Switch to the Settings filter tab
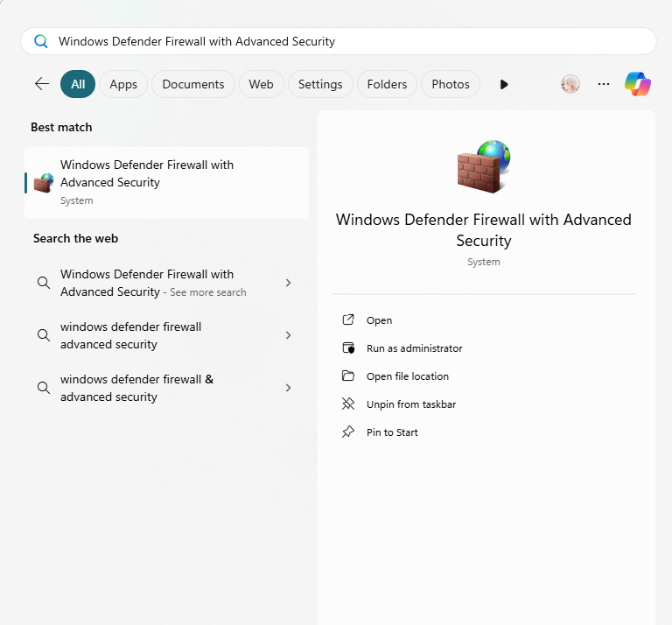672x625 pixels. coord(320,84)
